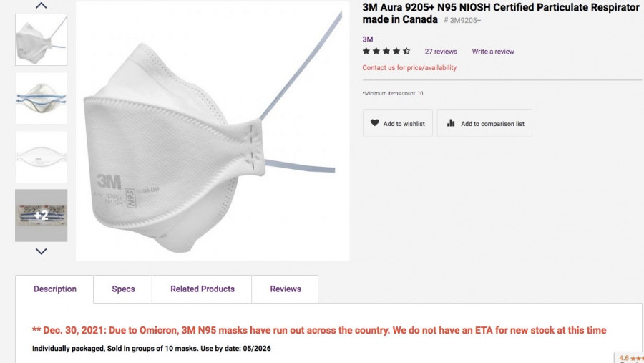Select the blue-strap mask thumbnail
The height and width of the screenshot is (363, 644).
[x=42, y=98]
